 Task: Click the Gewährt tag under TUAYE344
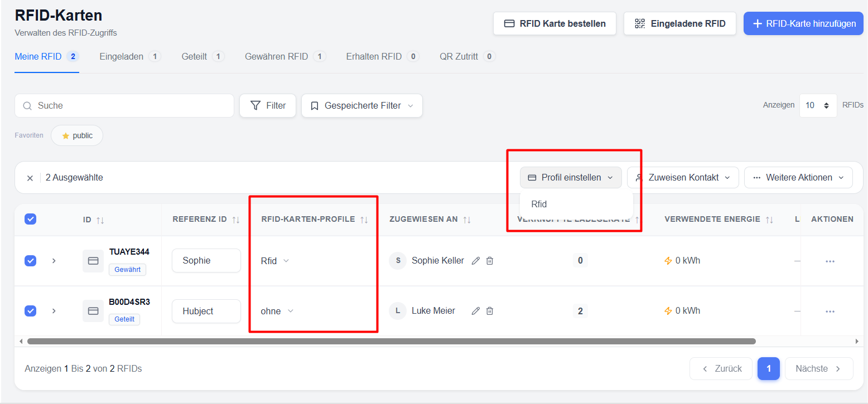[x=127, y=270]
